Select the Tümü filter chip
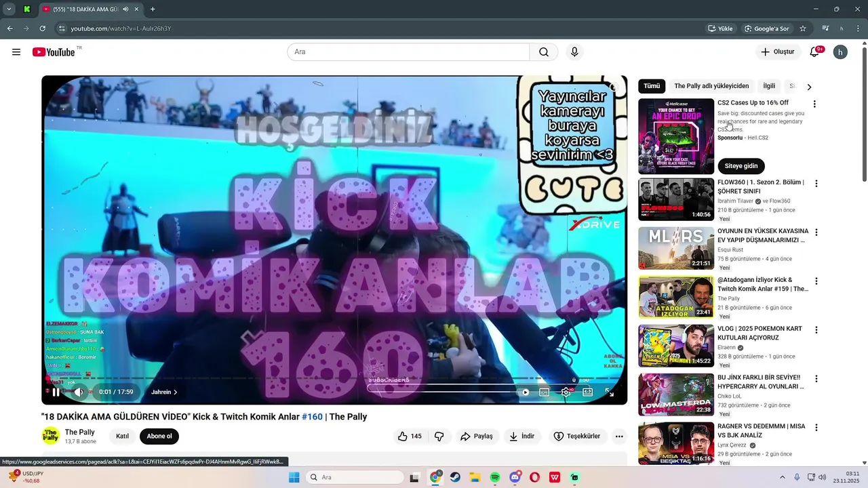Viewport: 868px width, 488px height. 652,86
